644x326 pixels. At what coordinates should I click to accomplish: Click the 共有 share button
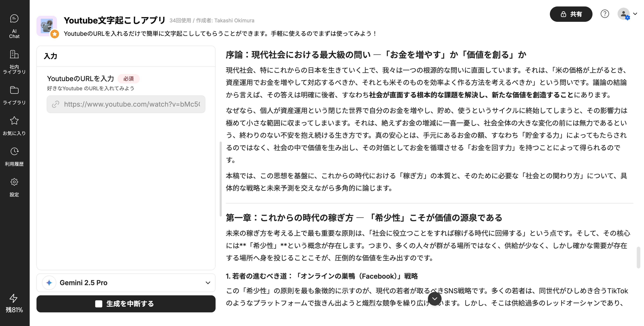tap(571, 14)
